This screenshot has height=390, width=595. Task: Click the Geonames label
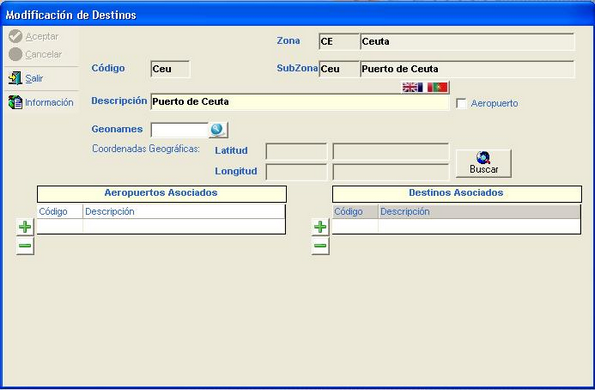pyautogui.click(x=117, y=129)
